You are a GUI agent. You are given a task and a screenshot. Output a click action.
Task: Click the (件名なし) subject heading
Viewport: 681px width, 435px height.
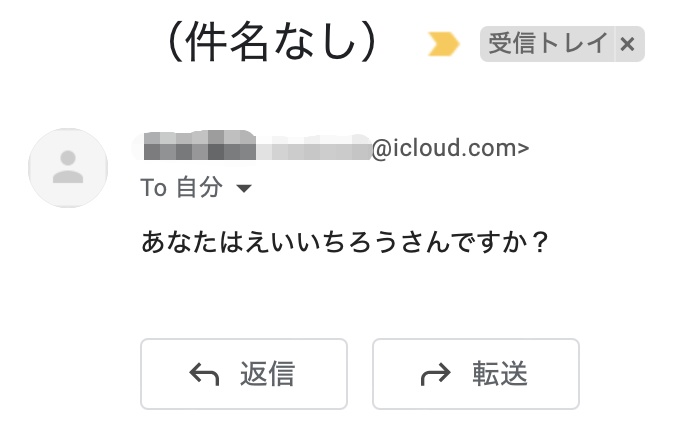tap(271, 42)
